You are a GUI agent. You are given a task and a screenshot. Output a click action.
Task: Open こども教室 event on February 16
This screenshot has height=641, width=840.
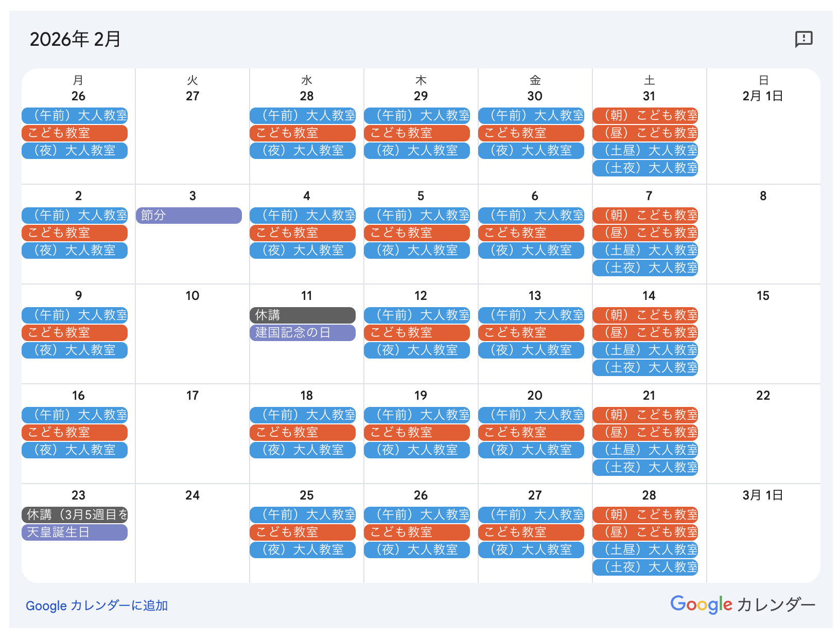click(x=75, y=433)
